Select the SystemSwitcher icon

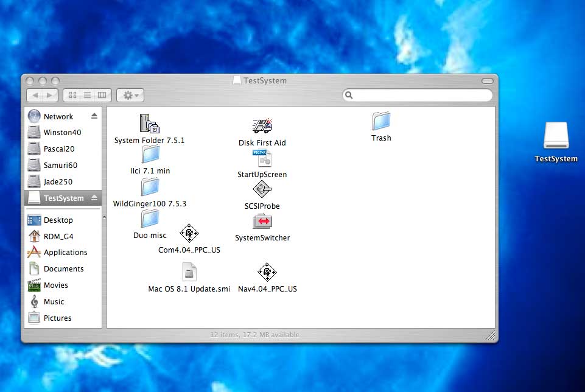pos(262,221)
